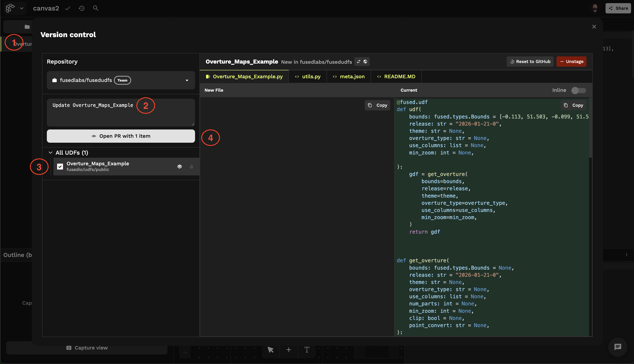The image size is (634, 364).
Task: Open the fusedlabs/fusedudfs repository dropdown
Action: pos(187,80)
